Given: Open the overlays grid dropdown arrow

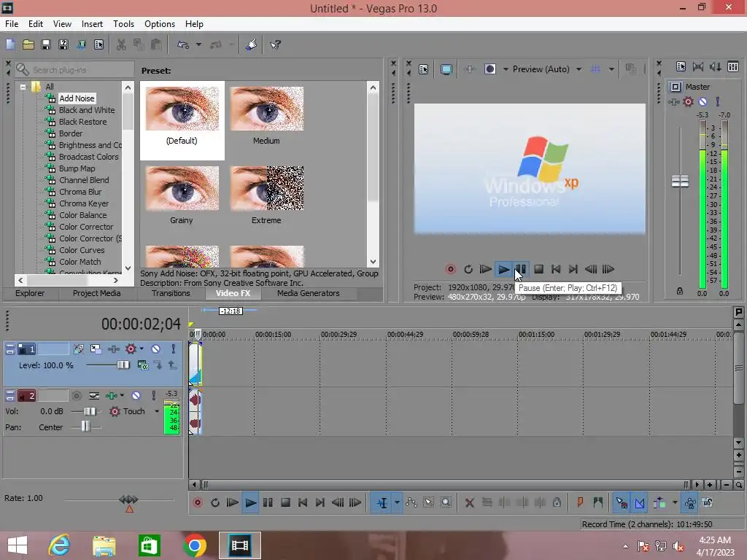Looking at the screenshot, I should coord(611,69).
